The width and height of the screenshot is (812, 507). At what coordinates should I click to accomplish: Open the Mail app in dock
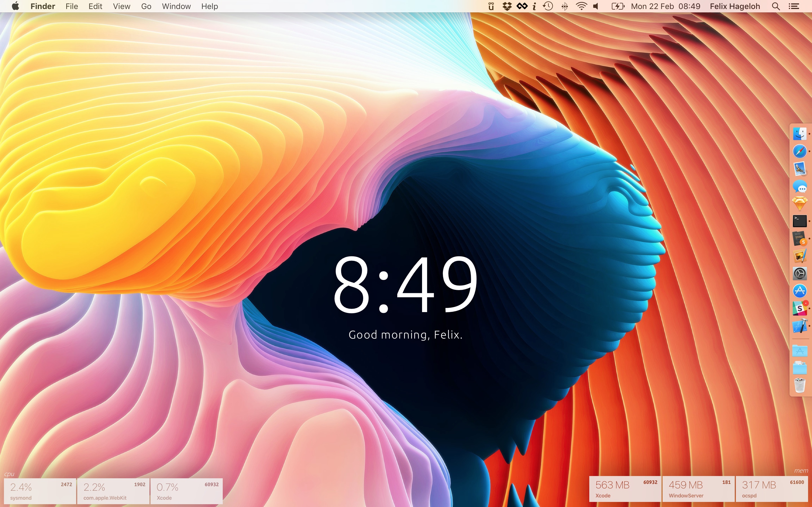pos(800,169)
